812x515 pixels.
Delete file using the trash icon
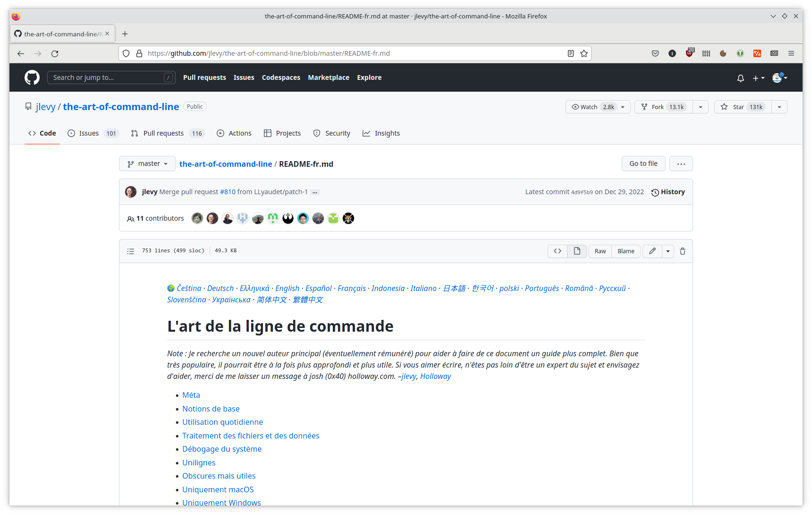pyautogui.click(x=682, y=251)
